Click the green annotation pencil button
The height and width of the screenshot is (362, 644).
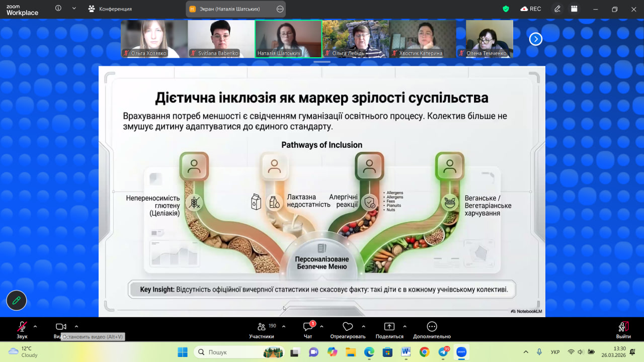17,300
